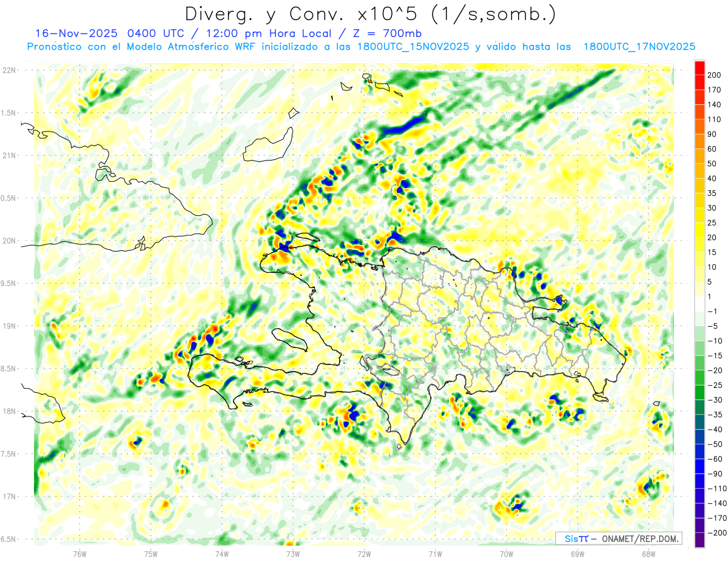This screenshot has width=728, height=562.
Task: Click the longitude label '71W'
Action: point(435,554)
